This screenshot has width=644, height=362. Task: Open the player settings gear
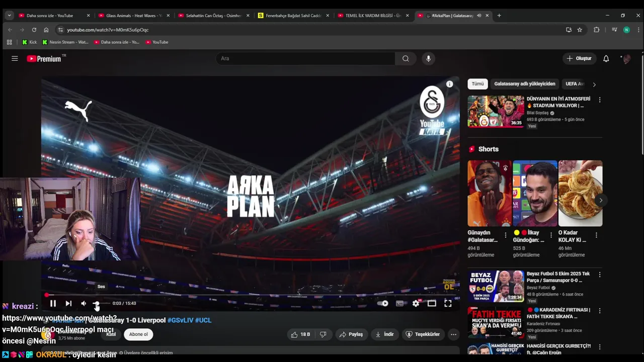[x=416, y=303]
